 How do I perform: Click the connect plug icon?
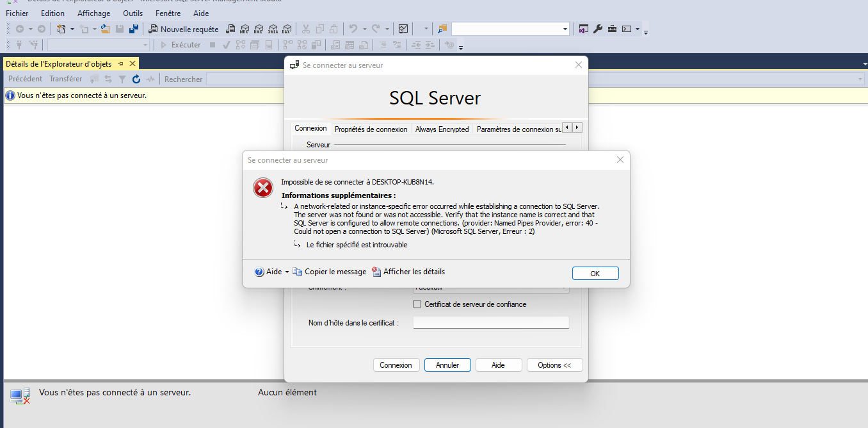point(19,45)
